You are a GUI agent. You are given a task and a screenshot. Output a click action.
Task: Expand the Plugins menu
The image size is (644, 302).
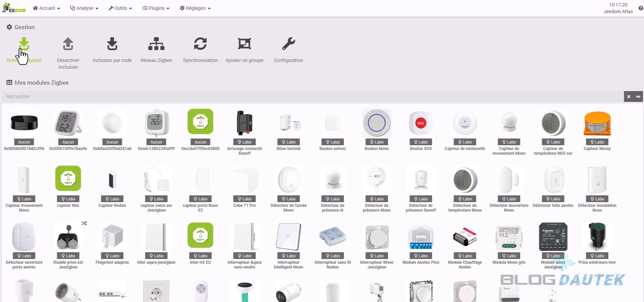point(156,8)
